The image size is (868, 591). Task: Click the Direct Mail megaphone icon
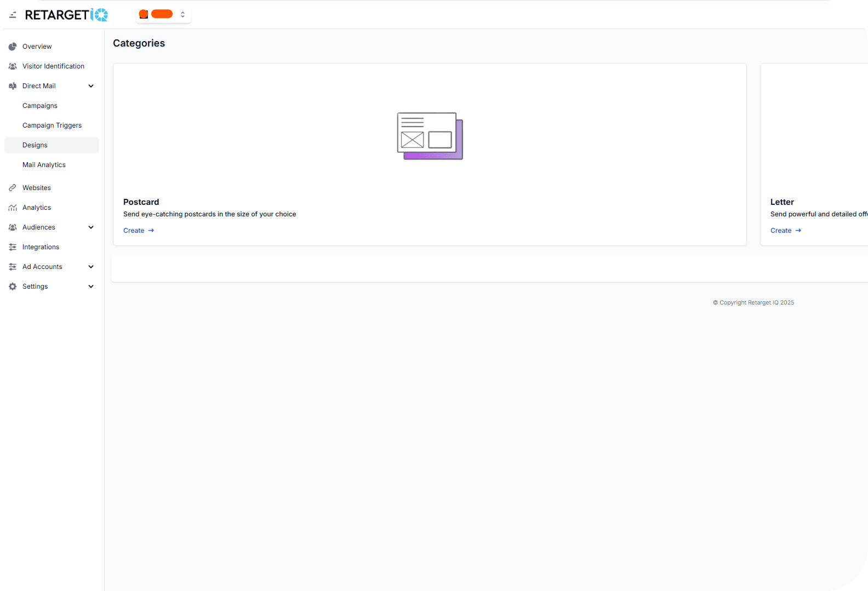[13, 86]
